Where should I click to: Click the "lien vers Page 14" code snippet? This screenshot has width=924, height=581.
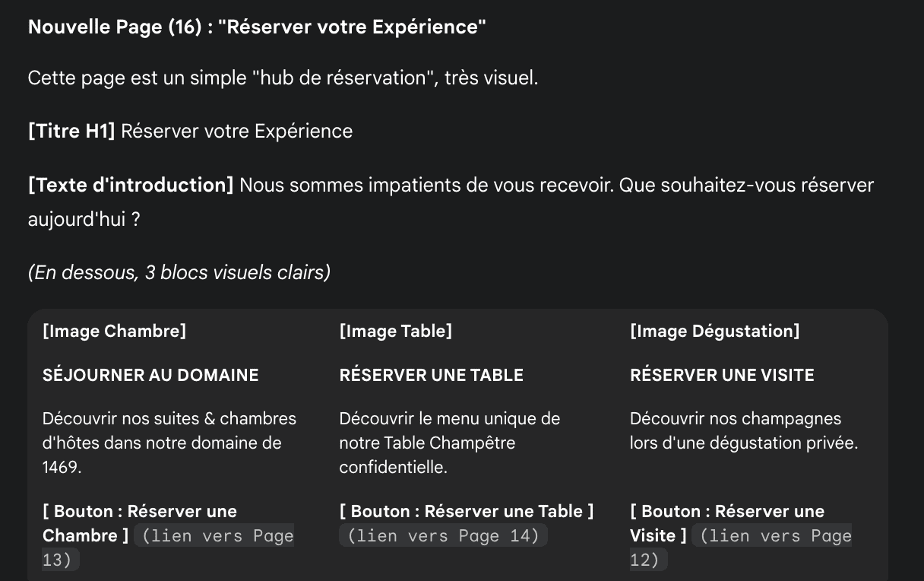(x=444, y=536)
